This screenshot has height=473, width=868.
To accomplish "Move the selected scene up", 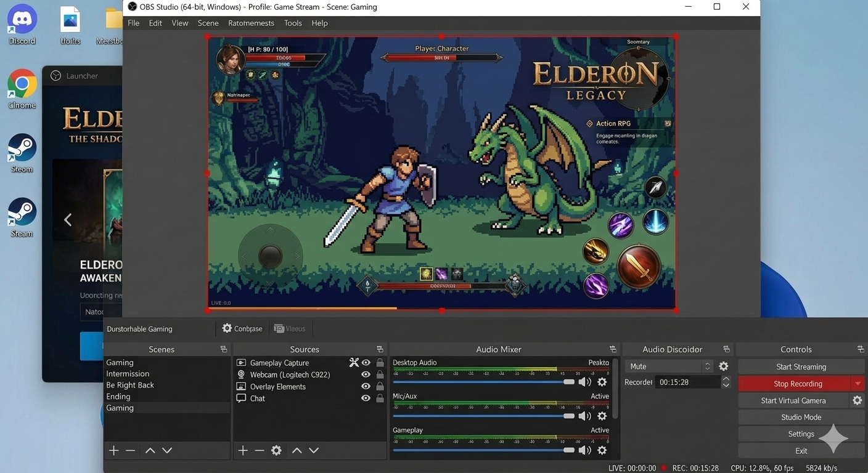I will [150, 451].
